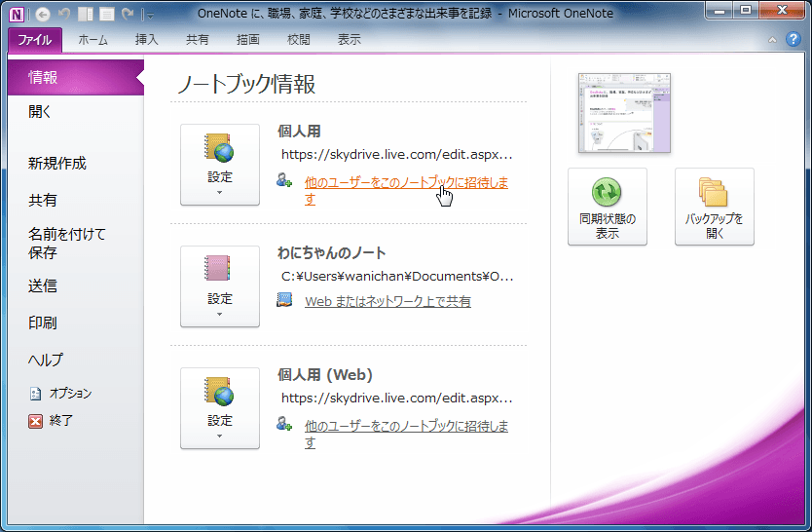Click the 個人用 skydrive URL text
The height and width of the screenshot is (532, 812).
pyautogui.click(x=397, y=154)
